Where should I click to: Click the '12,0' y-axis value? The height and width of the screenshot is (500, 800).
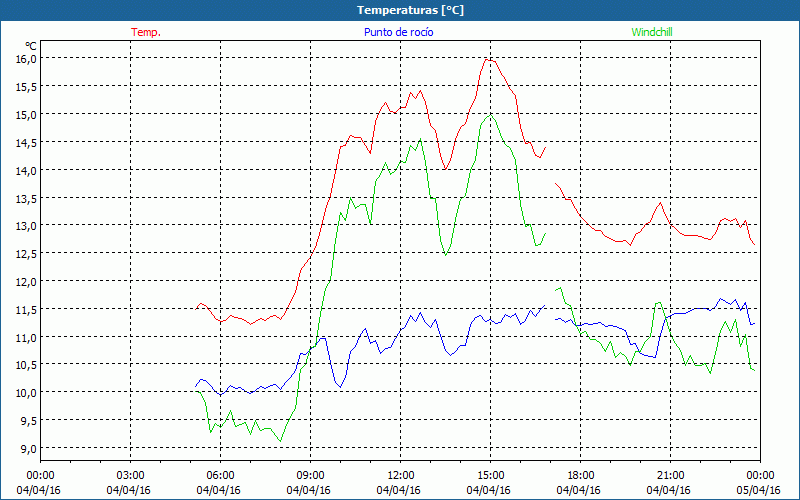(26, 281)
